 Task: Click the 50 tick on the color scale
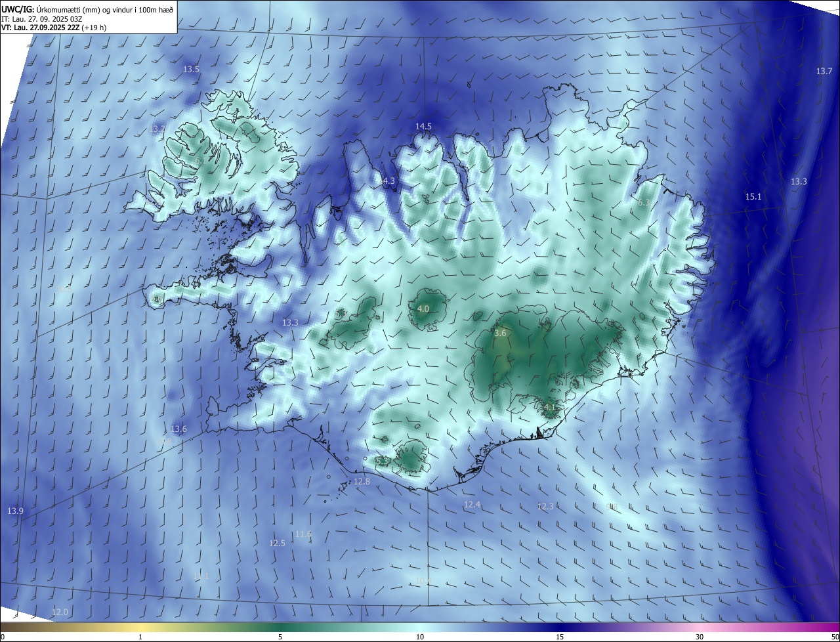pyautogui.click(x=835, y=637)
